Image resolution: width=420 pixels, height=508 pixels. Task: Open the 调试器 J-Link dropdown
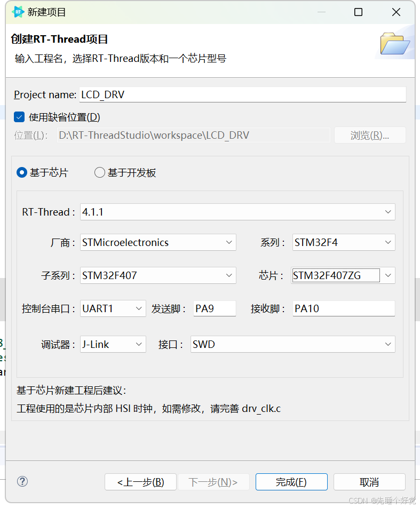(113, 344)
